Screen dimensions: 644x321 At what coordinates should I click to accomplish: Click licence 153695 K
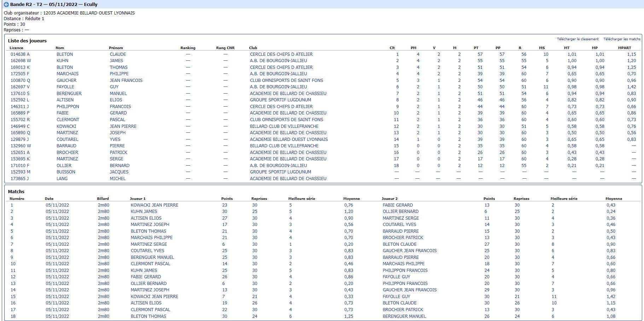click(20, 159)
